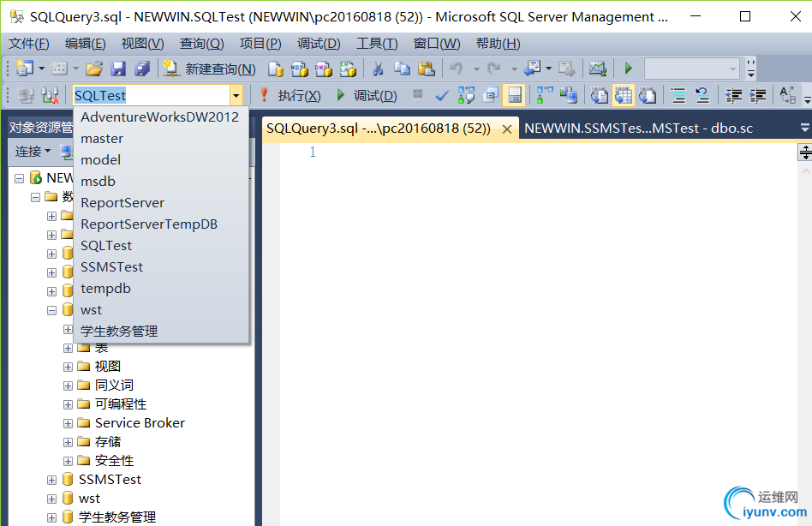Open a Database Engine Query

tap(276, 69)
